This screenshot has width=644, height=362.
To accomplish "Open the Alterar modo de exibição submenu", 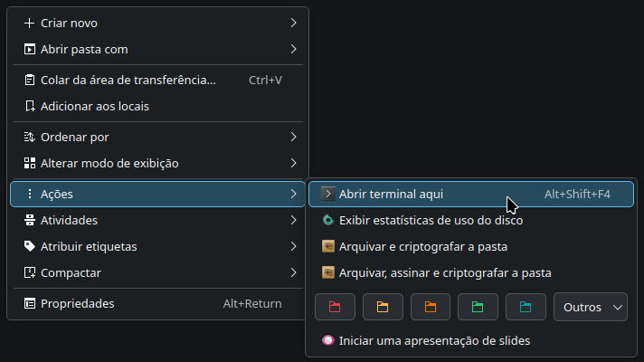I will [293, 164].
